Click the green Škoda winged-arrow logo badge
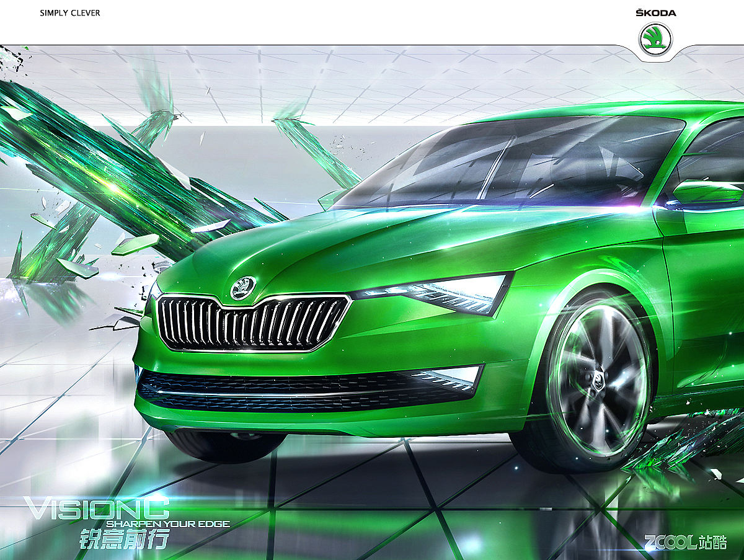 click(x=655, y=38)
